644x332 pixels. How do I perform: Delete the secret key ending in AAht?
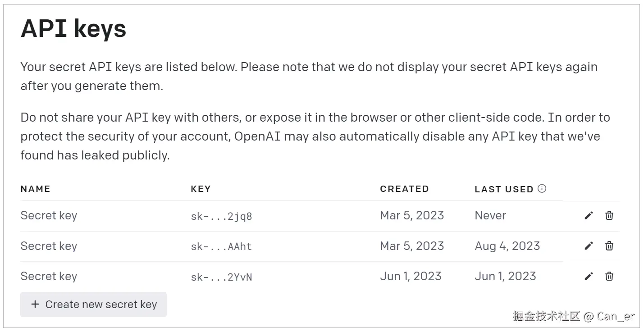click(609, 246)
